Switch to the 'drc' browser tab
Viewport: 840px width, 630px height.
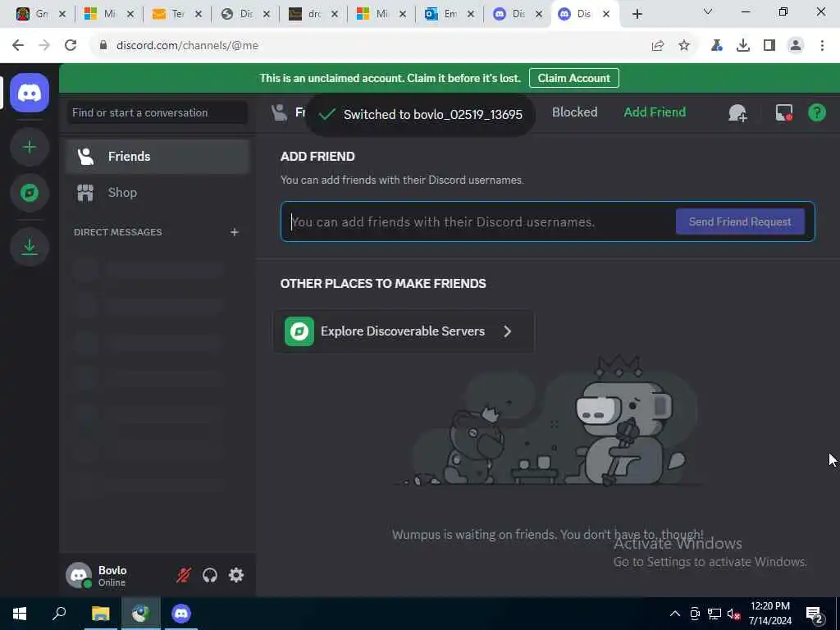[313, 14]
